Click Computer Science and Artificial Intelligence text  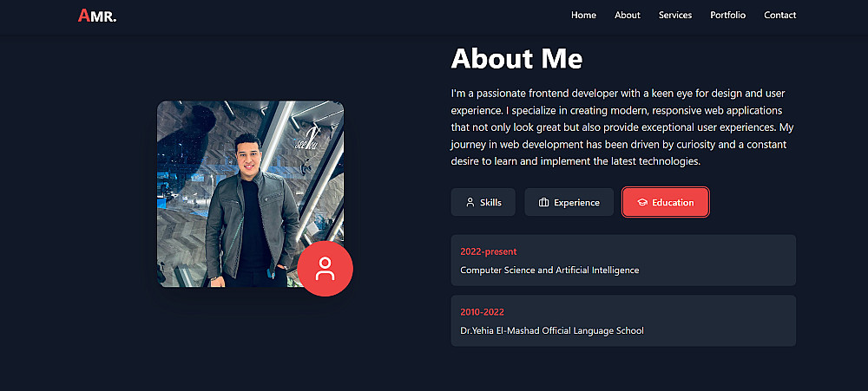(549, 270)
